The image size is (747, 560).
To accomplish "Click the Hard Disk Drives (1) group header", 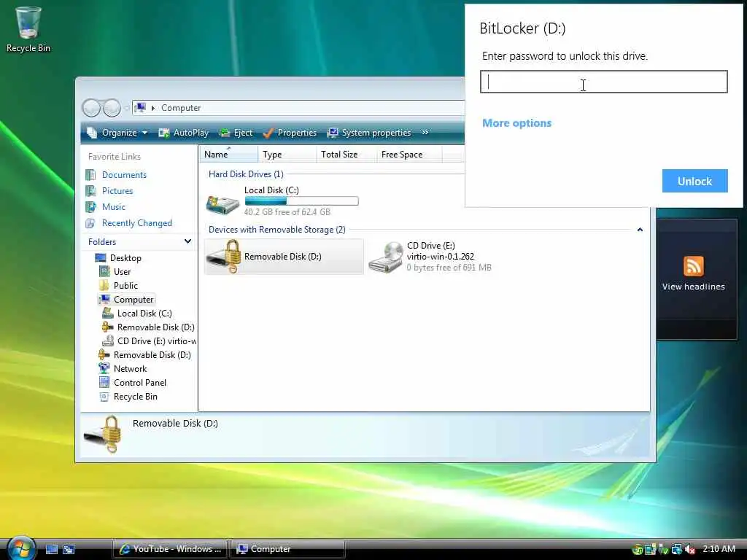I will (x=246, y=174).
